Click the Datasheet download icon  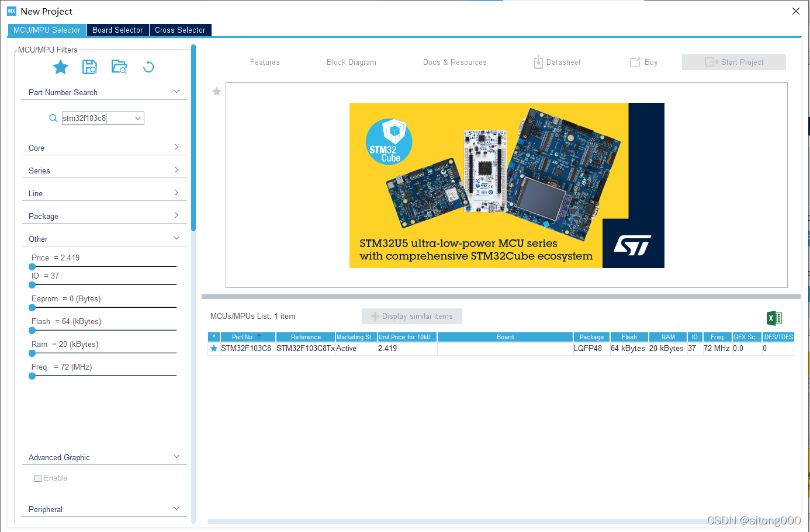[x=538, y=62]
